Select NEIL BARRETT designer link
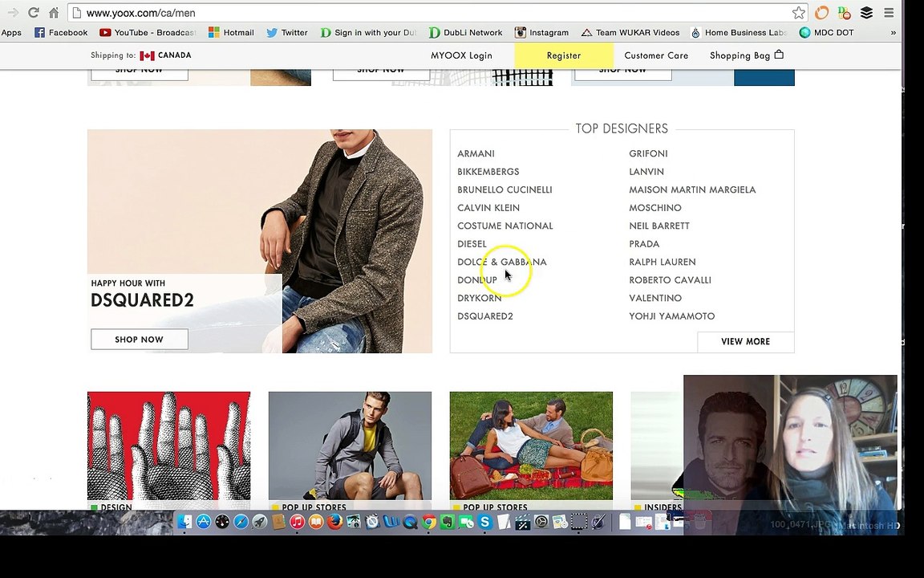The width and height of the screenshot is (924, 578). (659, 226)
